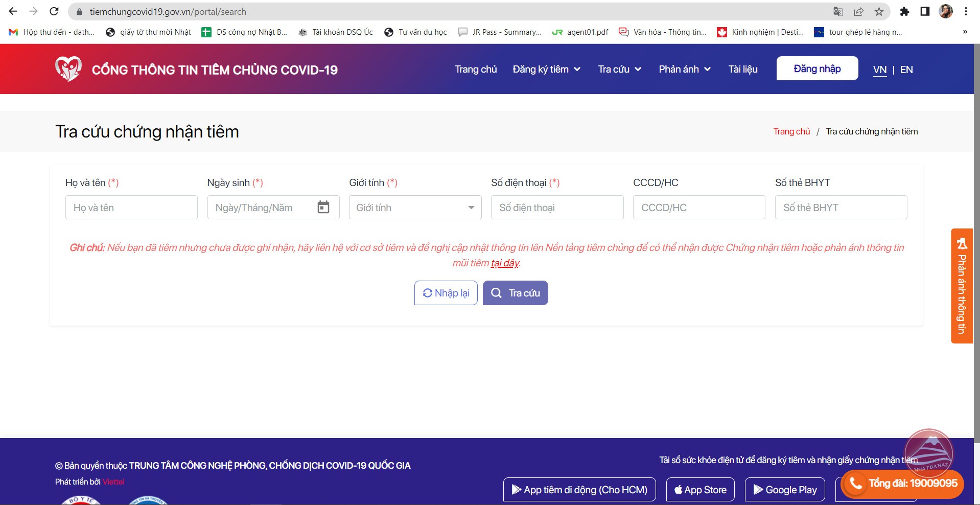Click the heart logo of the COVID-19 portal
The image size is (980, 505).
[68, 69]
